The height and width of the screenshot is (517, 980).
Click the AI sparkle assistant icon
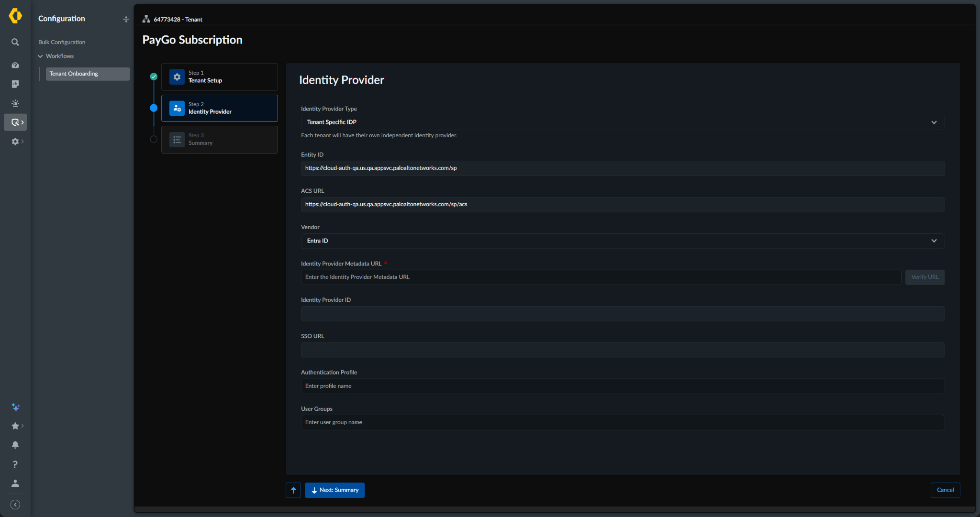point(15,407)
